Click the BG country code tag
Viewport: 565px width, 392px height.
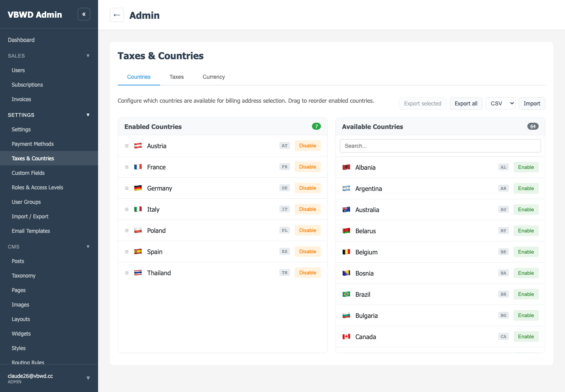503,315
